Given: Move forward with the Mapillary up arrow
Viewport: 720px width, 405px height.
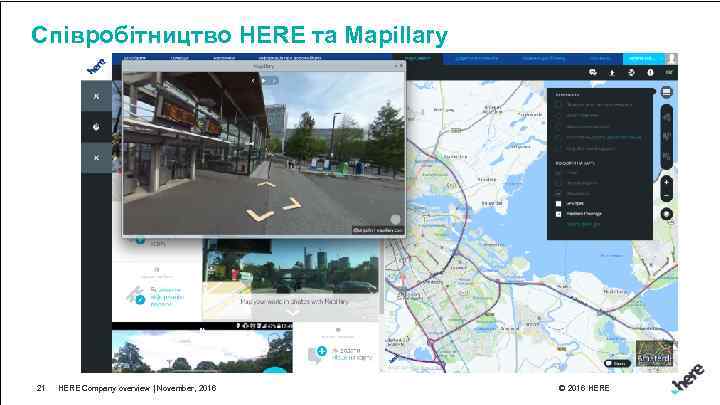Looking at the screenshot, I should tap(266, 184).
